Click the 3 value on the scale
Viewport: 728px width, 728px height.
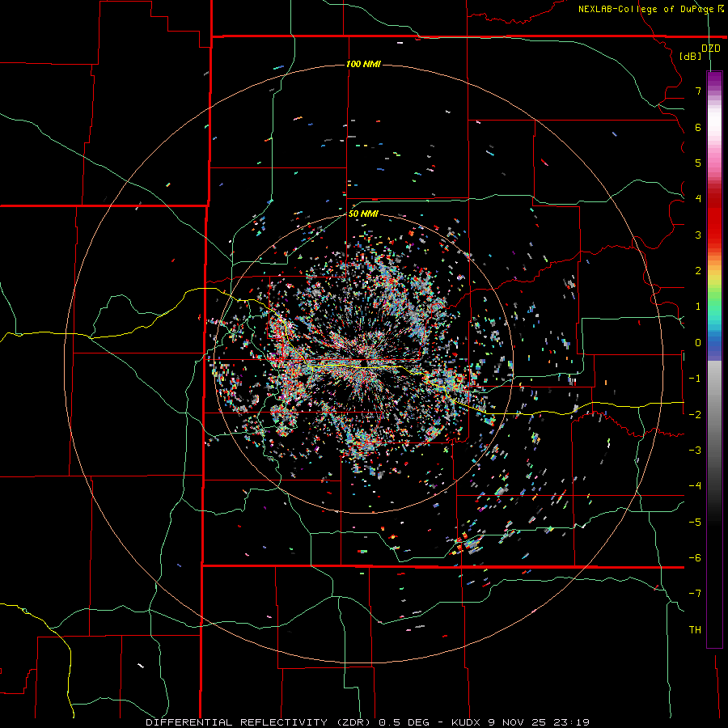click(698, 235)
